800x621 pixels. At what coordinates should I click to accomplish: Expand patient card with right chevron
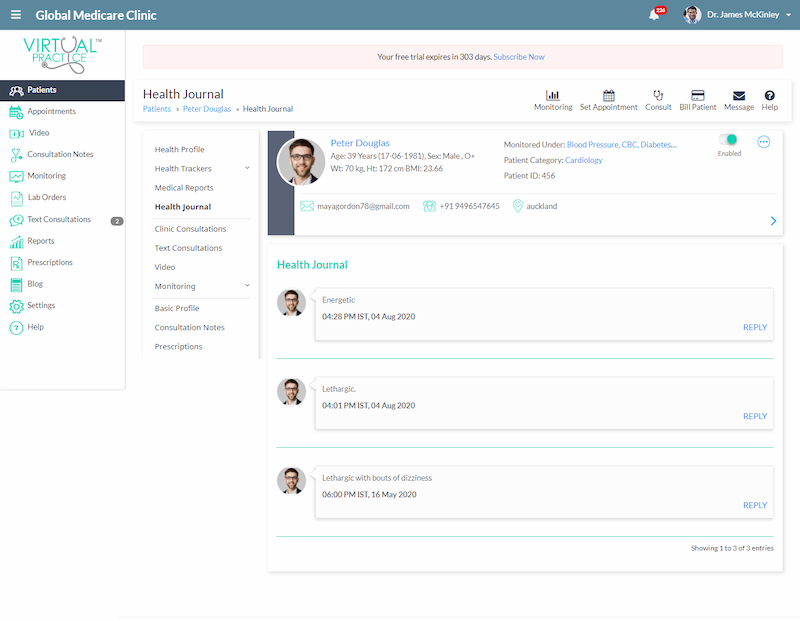pyautogui.click(x=773, y=221)
